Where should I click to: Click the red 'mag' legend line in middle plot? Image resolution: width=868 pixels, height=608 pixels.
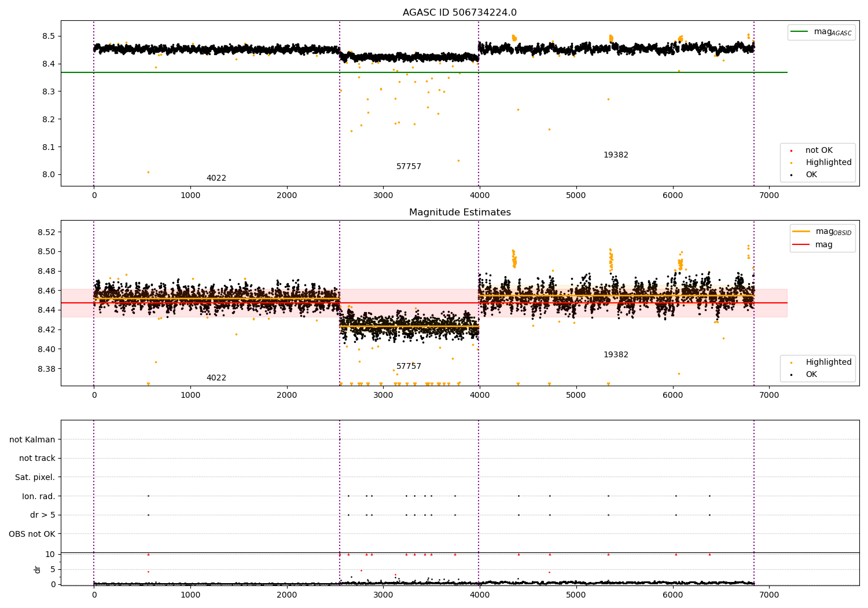[x=801, y=245]
